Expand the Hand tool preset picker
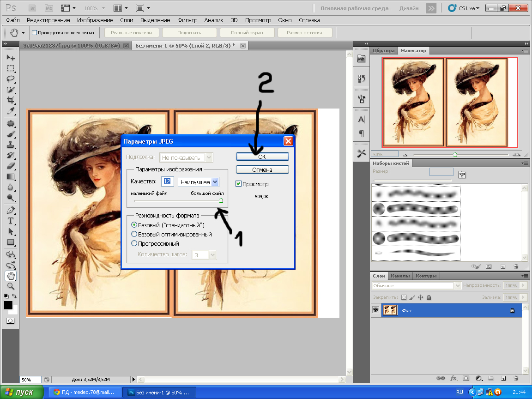This screenshot has width=532, height=399. [x=23, y=33]
